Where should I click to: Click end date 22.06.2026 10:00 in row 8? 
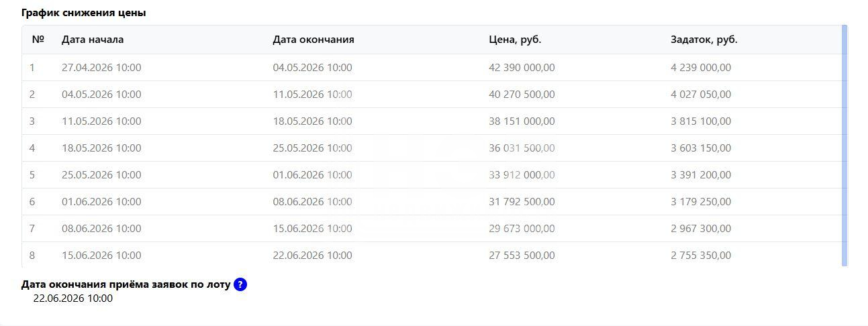click(x=312, y=256)
